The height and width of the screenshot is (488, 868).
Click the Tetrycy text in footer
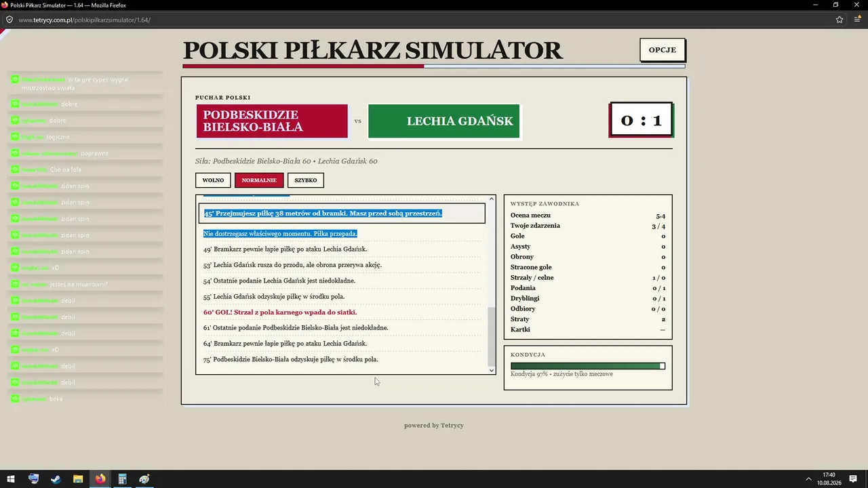452,426
